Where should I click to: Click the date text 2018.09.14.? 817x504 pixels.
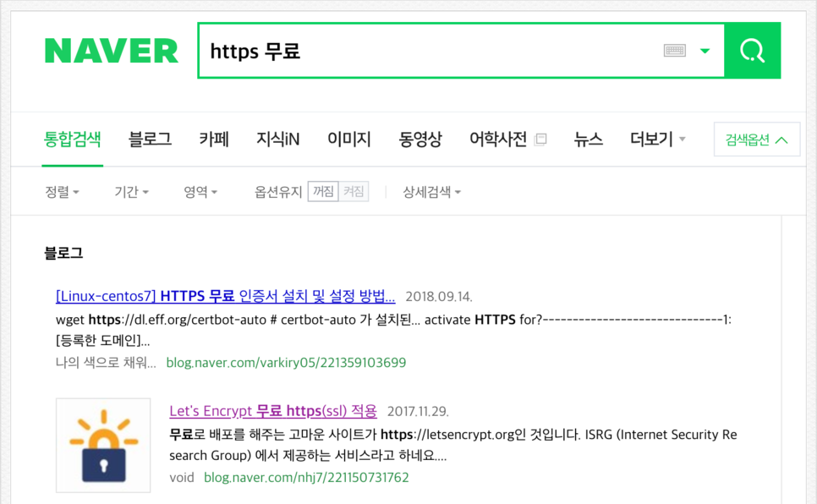439,297
